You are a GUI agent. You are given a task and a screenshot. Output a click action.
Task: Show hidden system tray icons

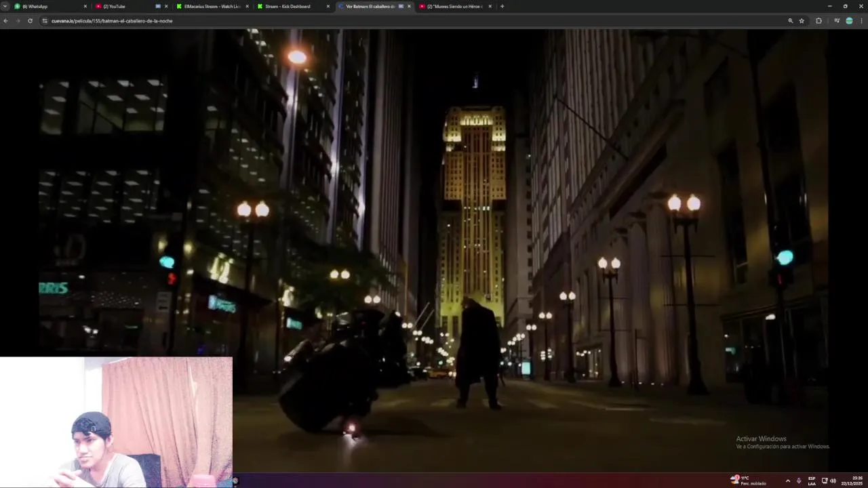pyautogui.click(x=787, y=481)
